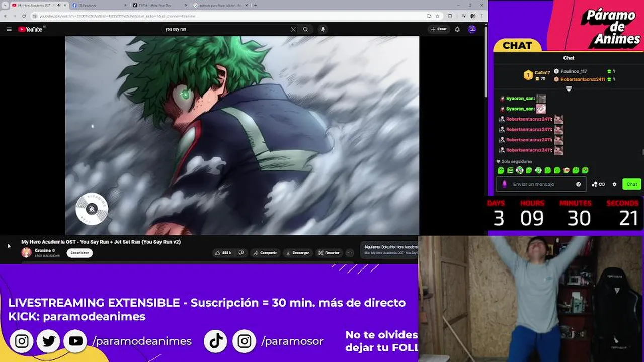This screenshot has width=644, height=362.
Task: Subscribe to Kiranime channel
Action: tap(79, 253)
